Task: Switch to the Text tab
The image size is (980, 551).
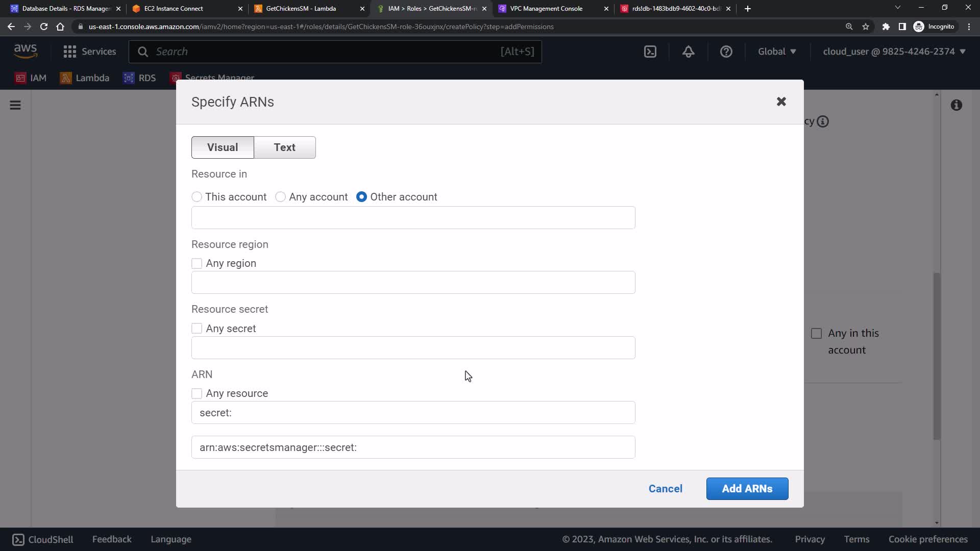Action: 284,147
